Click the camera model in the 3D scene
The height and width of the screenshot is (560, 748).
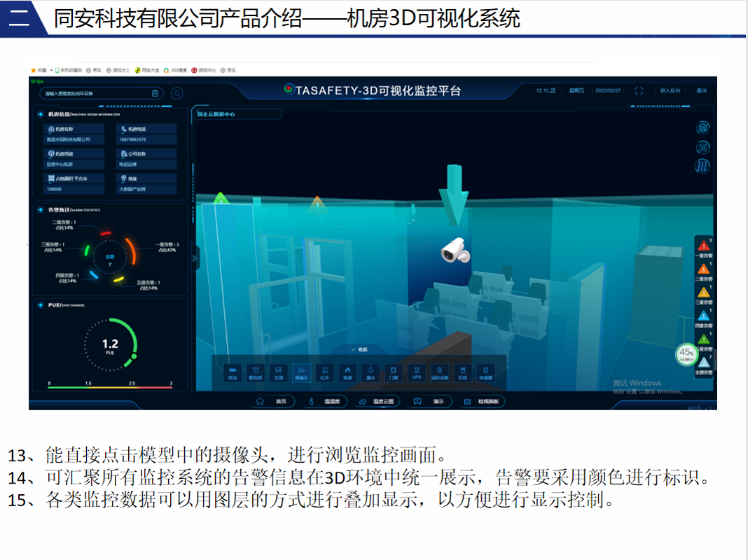coord(455,250)
